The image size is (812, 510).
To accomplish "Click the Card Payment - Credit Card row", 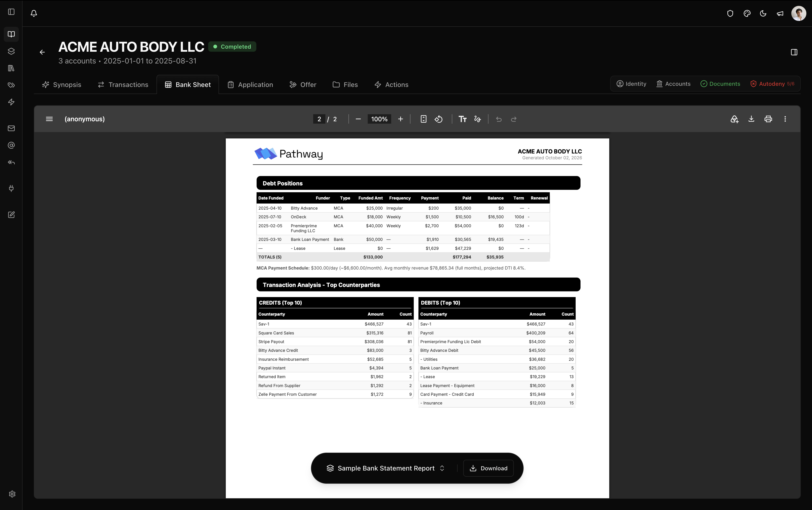I will (x=497, y=394).
